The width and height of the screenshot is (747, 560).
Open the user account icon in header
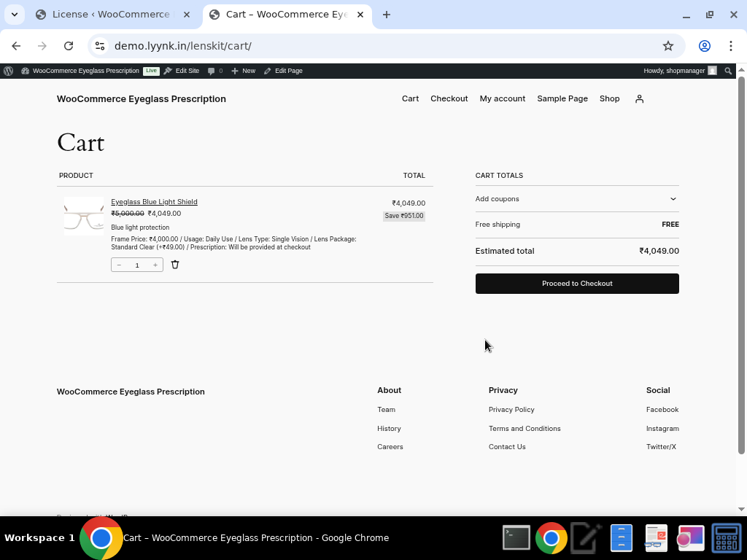[x=639, y=99]
